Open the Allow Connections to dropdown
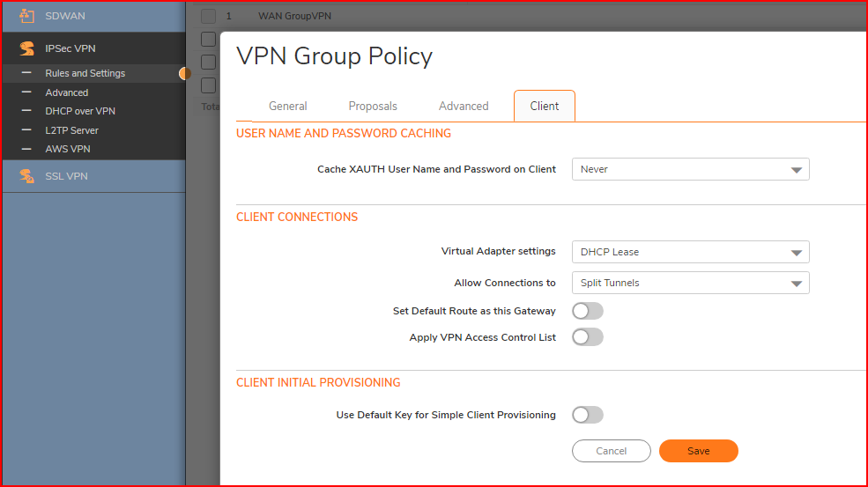Screen dimensions: 868x487 [x=690, y=283]
